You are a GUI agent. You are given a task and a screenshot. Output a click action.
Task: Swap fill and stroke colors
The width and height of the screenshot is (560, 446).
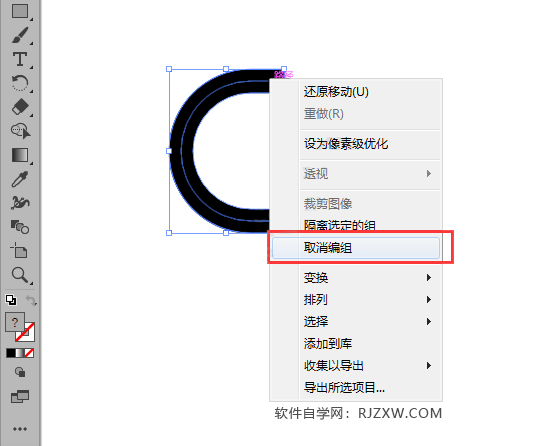pos(31,300)
